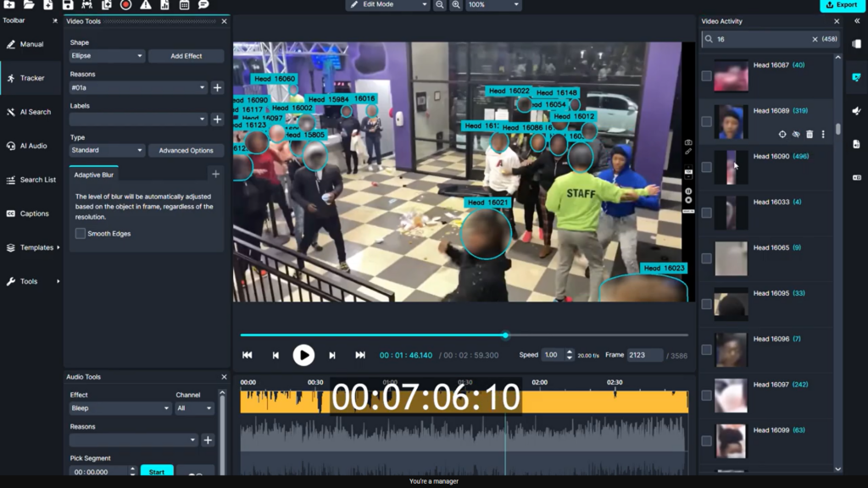Toggle visibility eye icon for Head 16089

click(x=796, y=134)
